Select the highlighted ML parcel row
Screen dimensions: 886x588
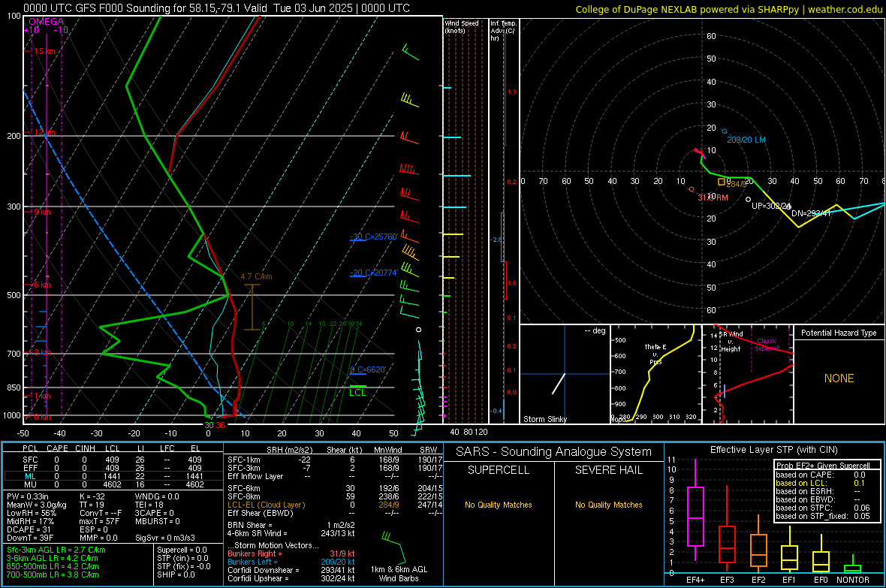tap(113, 476)
